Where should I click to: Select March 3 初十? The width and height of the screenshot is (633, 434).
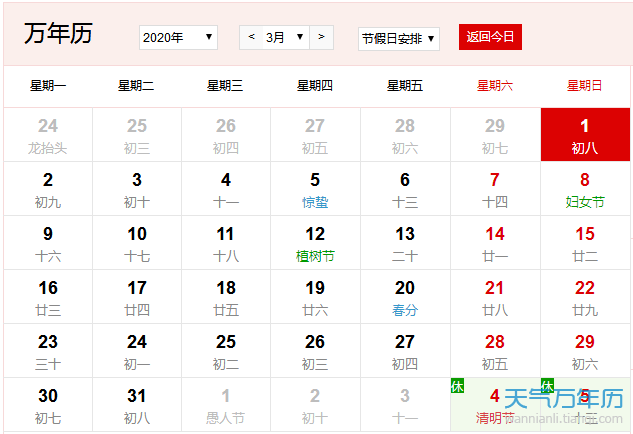[137, 189]
